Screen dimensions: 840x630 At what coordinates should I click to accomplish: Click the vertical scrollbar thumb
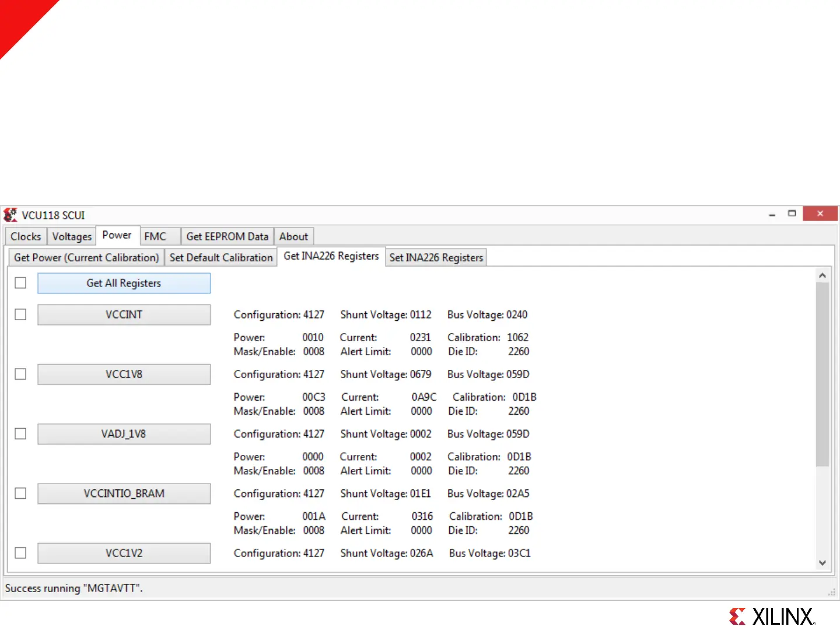pyautogui.click(x=822, y=374)
